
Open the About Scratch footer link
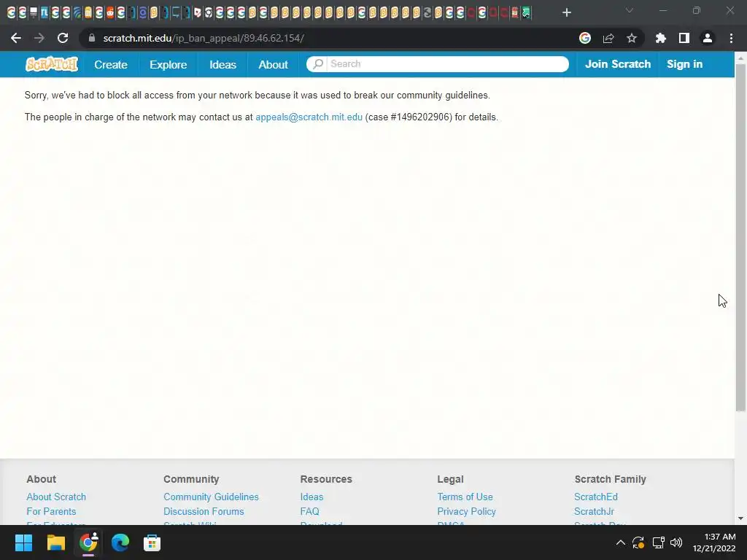[56, 497]
